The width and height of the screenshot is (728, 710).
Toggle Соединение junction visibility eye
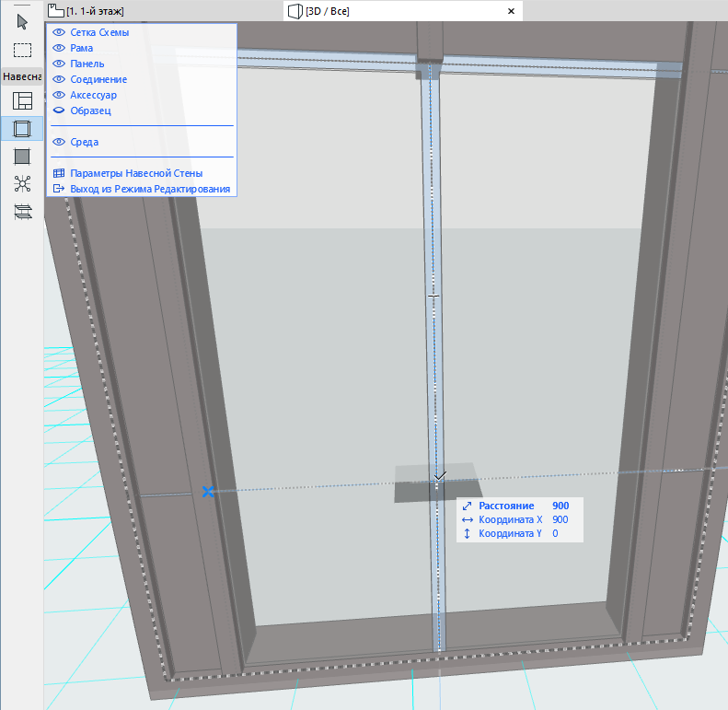point(59,79)
